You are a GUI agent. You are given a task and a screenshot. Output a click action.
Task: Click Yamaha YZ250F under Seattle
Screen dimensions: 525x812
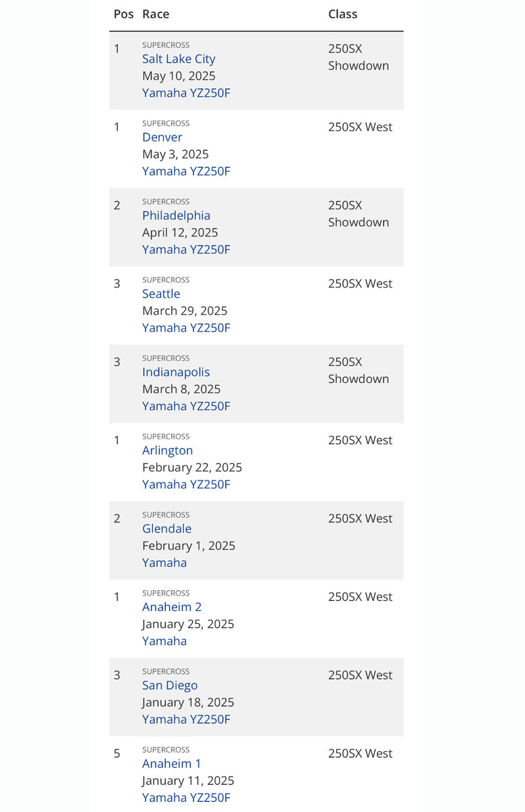click(x=186, y=328)
